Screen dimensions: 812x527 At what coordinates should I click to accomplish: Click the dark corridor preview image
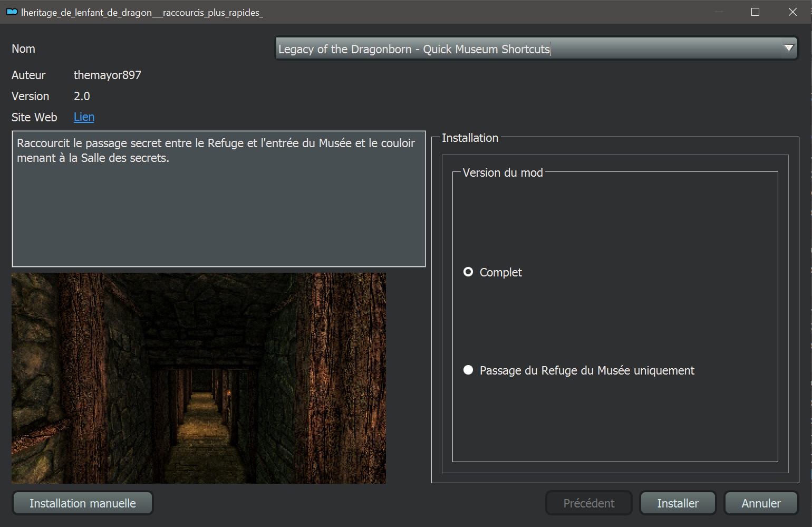[x=199, y=378]
